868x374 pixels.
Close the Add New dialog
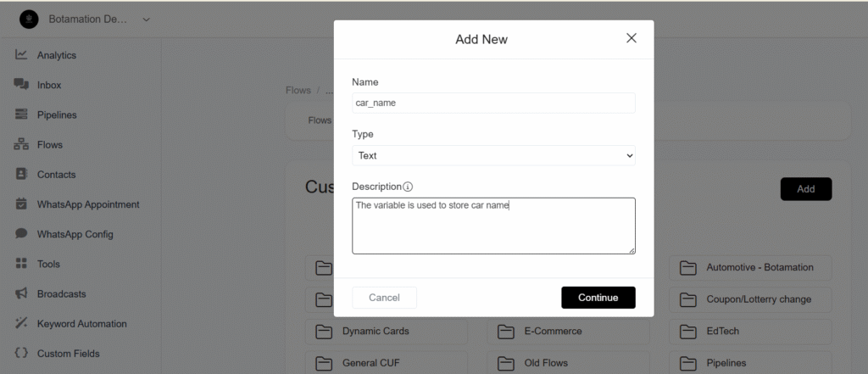631,38
